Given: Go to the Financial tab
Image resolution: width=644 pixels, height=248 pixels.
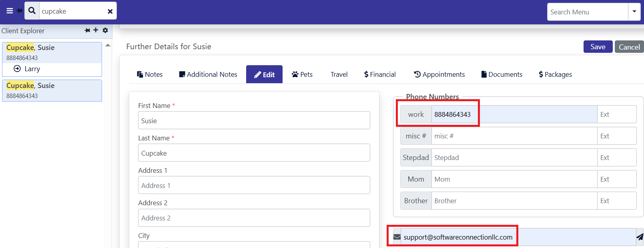Looking at the screenshot, I should (x=380, y=74).
